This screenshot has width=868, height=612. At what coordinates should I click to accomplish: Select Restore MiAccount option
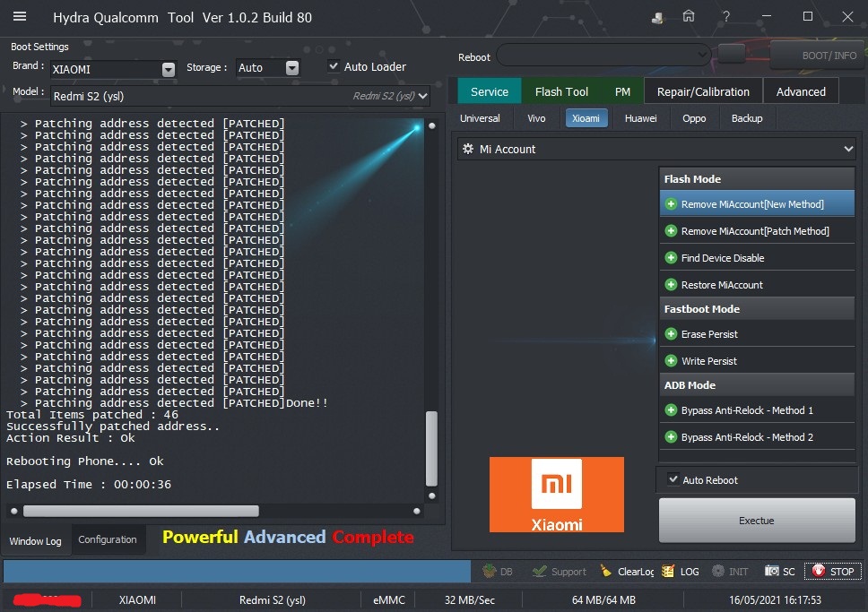[x=757, y=285]
